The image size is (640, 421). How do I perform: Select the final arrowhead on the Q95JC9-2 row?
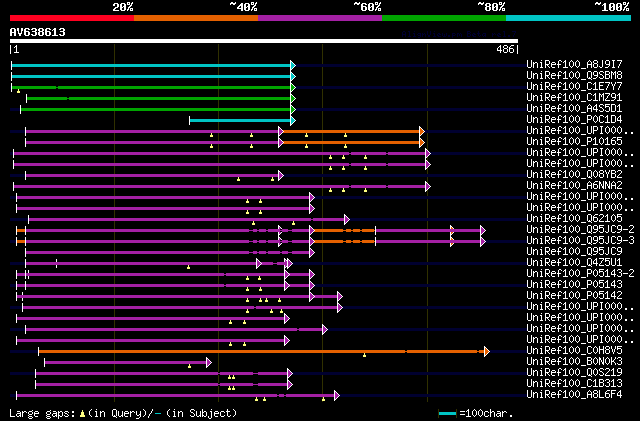(x=483, y=231)
